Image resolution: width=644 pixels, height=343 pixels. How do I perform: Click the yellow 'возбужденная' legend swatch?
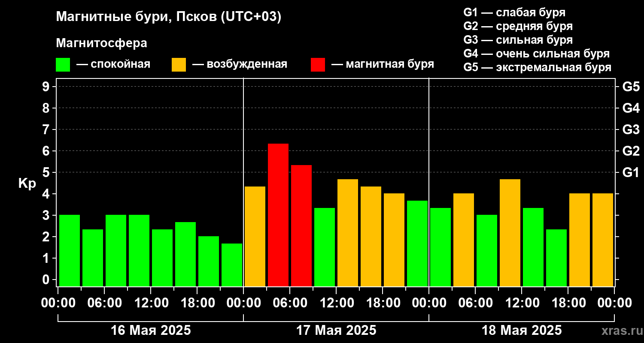[179, 65]
